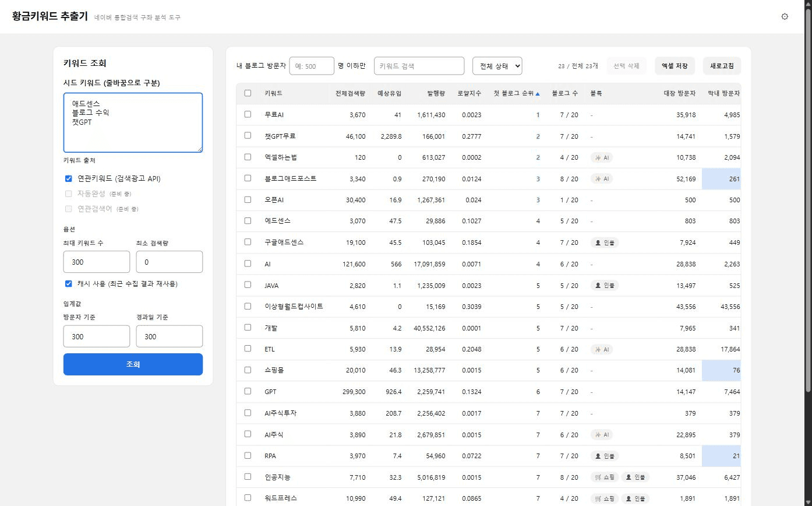Viewport: 812px width, 506px height.
Task: Tick the 오픈AI row checkbox
Action: (x=248, y=200)
